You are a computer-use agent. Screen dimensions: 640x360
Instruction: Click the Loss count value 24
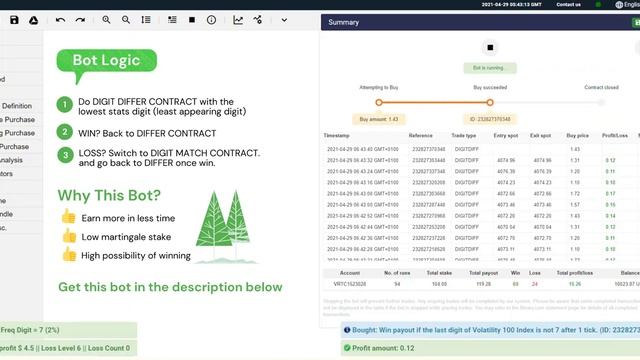click(x=535, y=284)
